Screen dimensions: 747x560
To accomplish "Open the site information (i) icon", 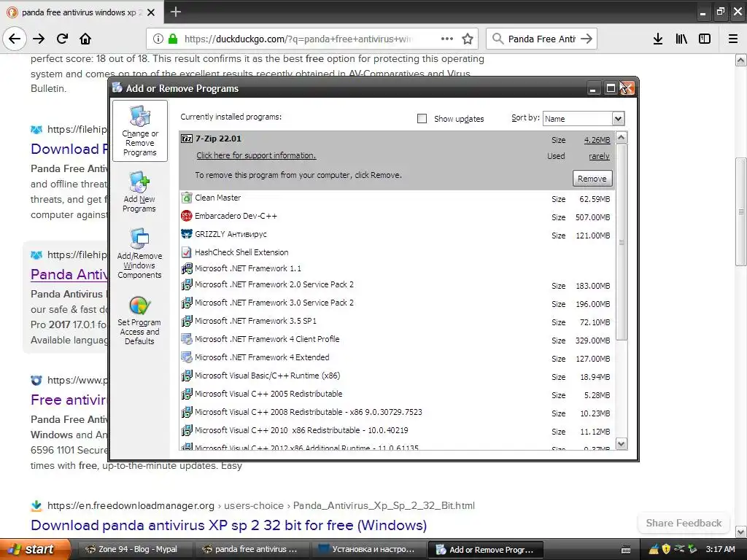I will (x=158, y=39).
